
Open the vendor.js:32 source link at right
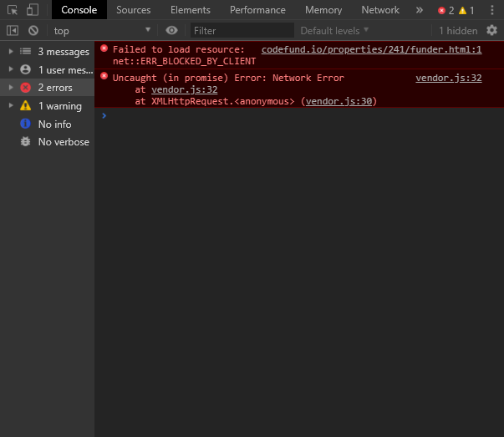click(448, 78)
